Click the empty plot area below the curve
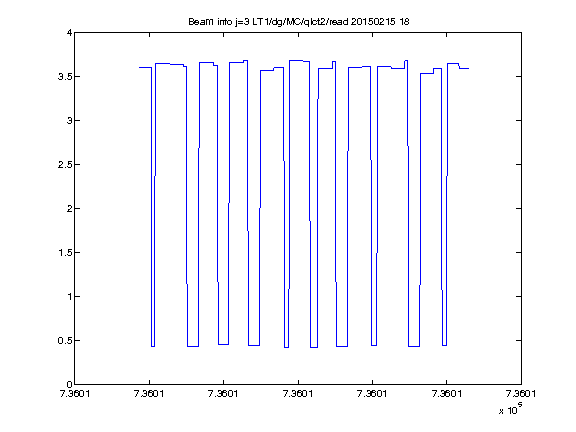 [298, 367]
